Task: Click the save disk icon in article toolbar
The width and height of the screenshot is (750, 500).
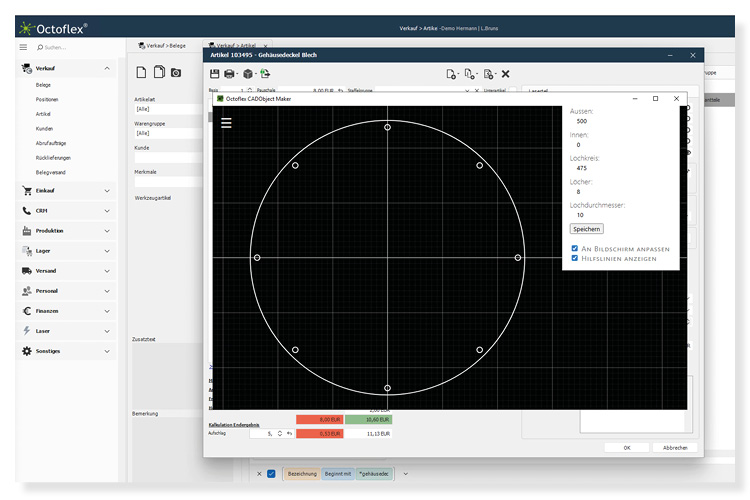Action: click(x=214, y=74)
